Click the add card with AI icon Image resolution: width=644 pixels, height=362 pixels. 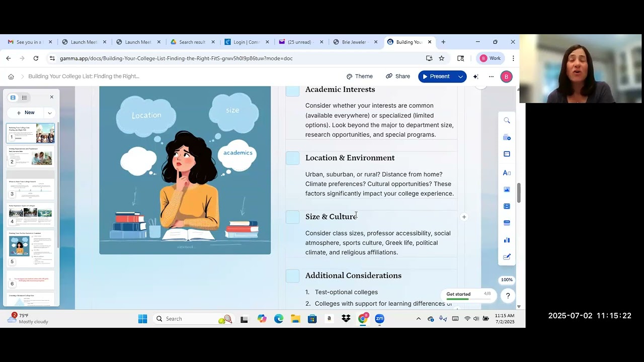coord(507,137)
